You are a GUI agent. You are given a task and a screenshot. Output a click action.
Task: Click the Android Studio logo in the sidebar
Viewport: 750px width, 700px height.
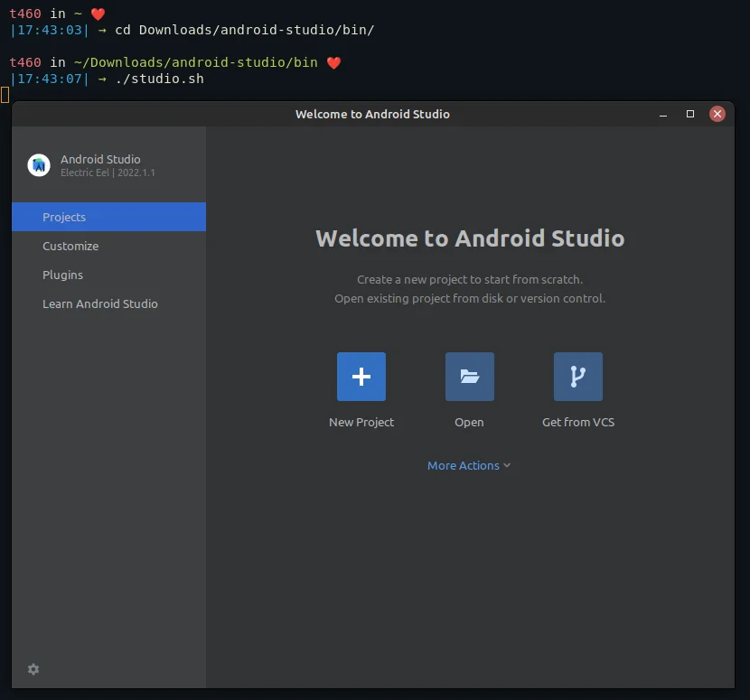click(x=37, y=164)
